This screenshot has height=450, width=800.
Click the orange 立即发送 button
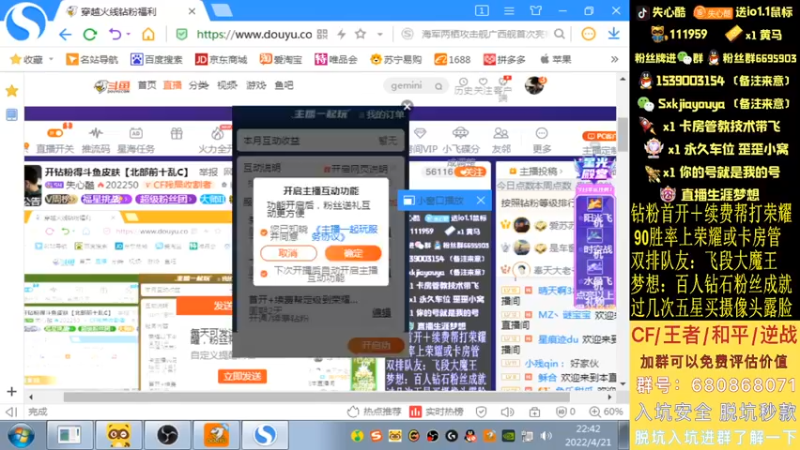(242, 377)
